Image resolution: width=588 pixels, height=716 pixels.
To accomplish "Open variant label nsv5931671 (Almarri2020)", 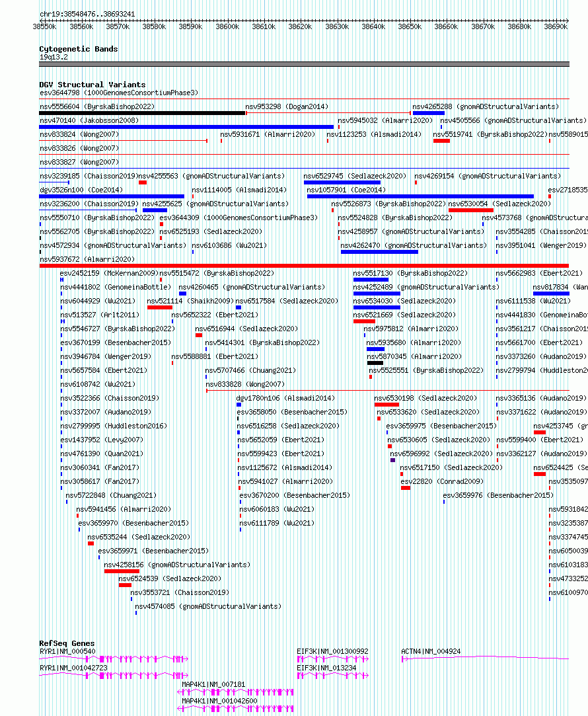I will point(268,134).
